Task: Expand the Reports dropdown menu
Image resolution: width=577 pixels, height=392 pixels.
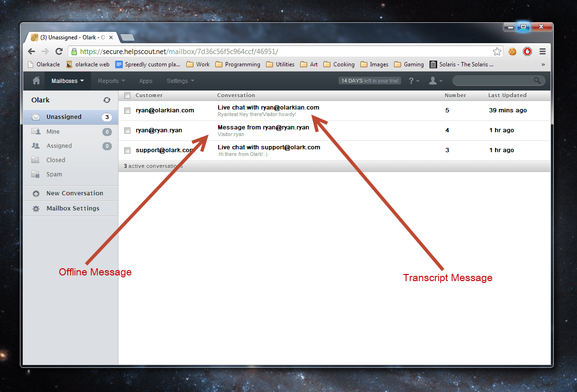Action: coord(111,81)
